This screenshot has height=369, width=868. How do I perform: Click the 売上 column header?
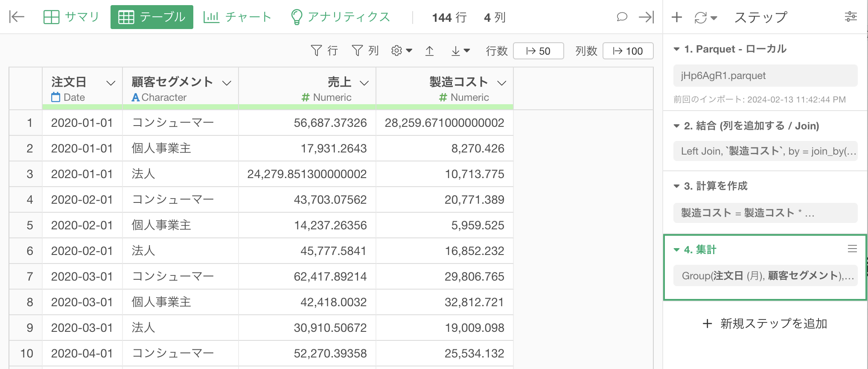[x=340, y=82]
